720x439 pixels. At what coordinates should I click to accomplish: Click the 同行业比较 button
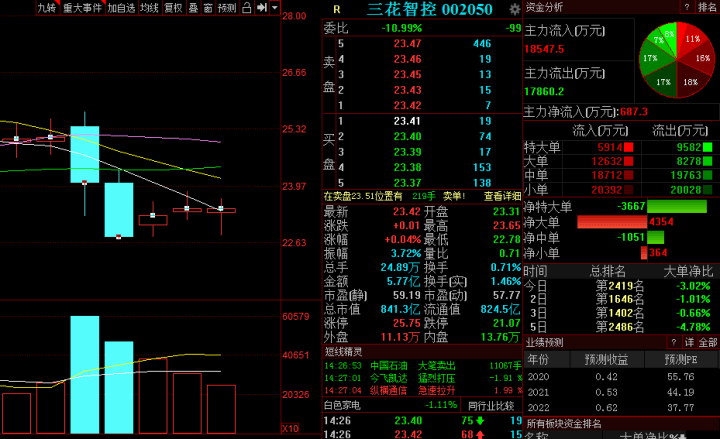pyautogui.click(x=491, y=405)
